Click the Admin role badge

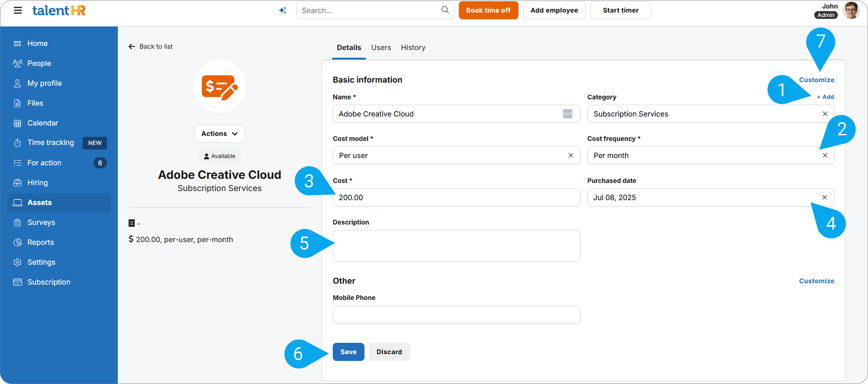(826, 15)
